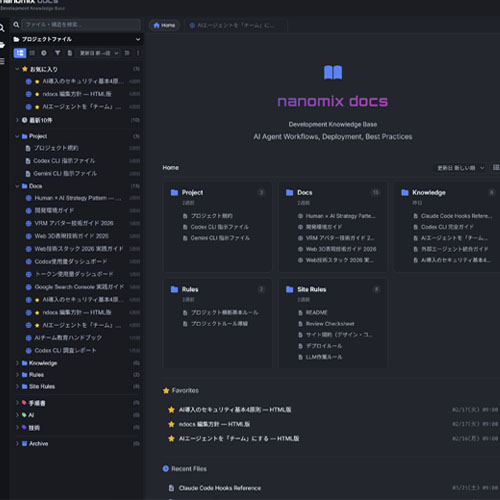Switch the sidebar to flat list view
Viewport: 500px width, 500px height.
[32, 53]
